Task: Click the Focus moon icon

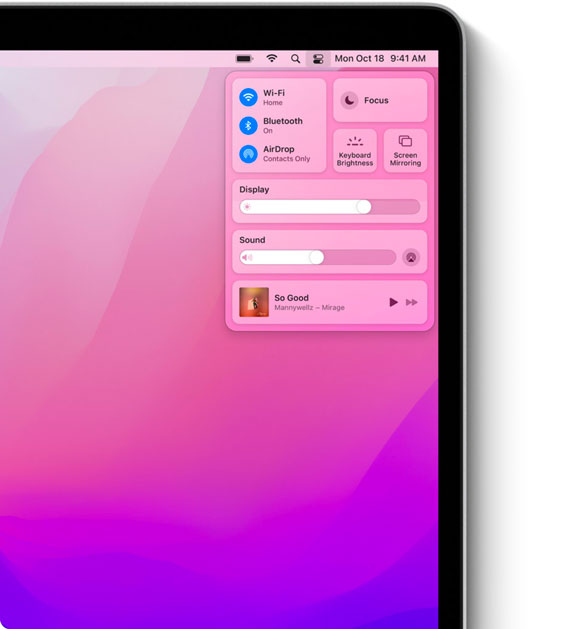Action: coord(350,100)
